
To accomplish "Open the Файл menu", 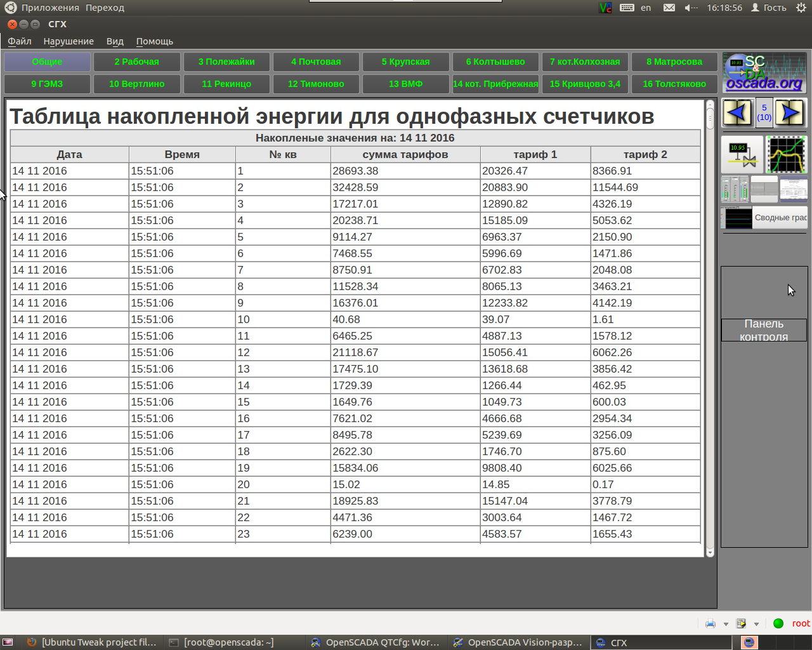I will pos(19,41).
